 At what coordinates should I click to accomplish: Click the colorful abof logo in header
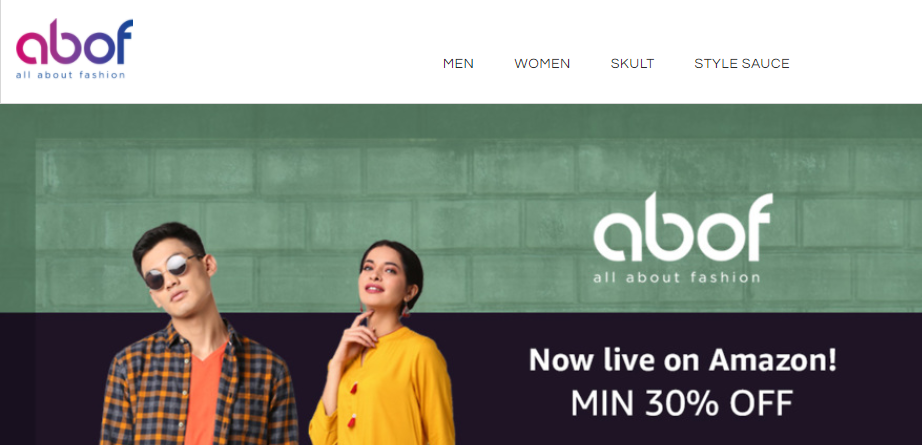(75, 42)
